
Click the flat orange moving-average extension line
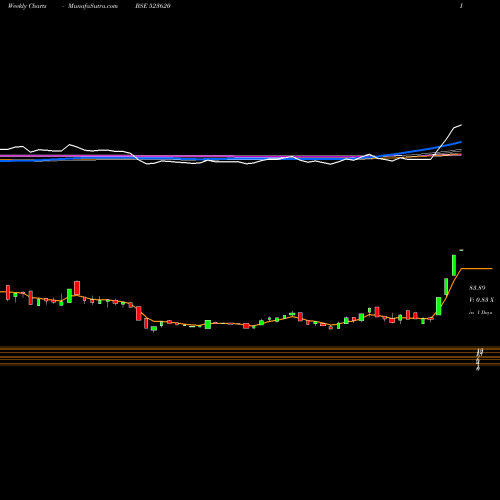coord(477,268)
